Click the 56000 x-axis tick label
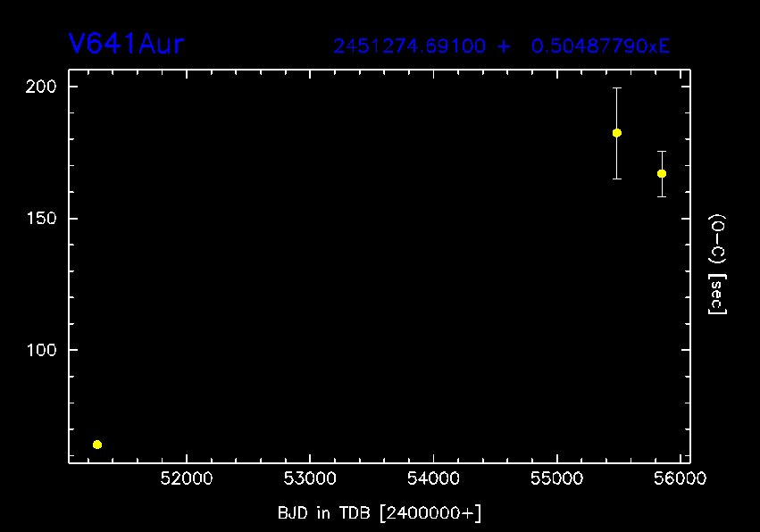This screenshot has width=760, height=532. pyautogui.click(x=680, y=479)
